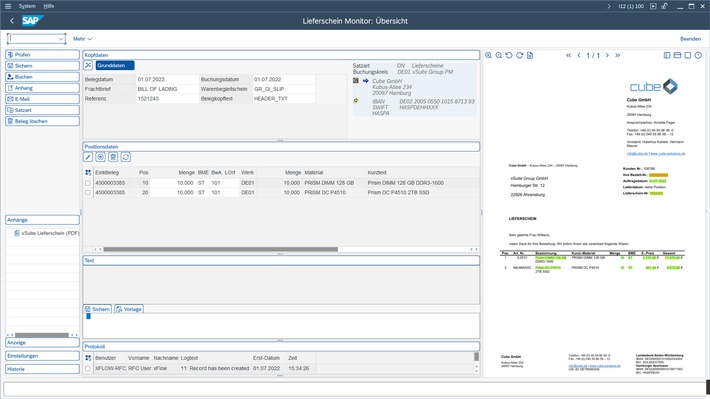Open xSuite Lieferschein (PDF) attachment
Viewport: 710px width, 399px height.
pyautogui.click(x=47, y=233)
